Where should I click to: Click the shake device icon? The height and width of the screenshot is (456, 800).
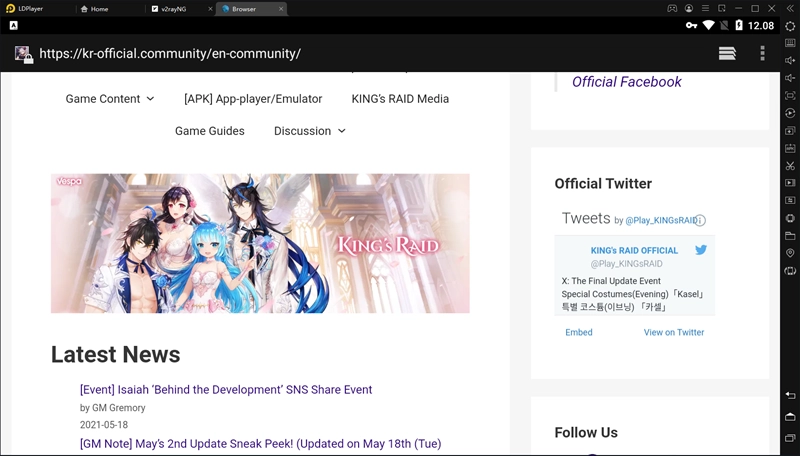(790, 270)
